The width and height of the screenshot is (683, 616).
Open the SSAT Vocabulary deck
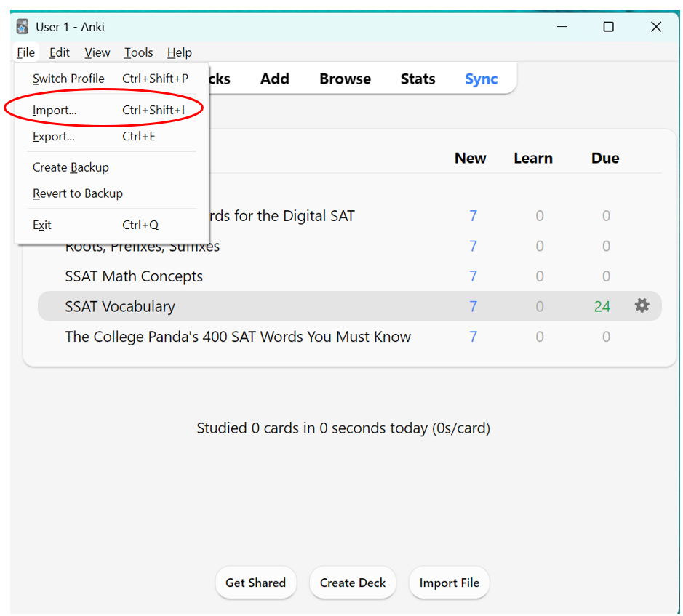(x=120, y=306)
